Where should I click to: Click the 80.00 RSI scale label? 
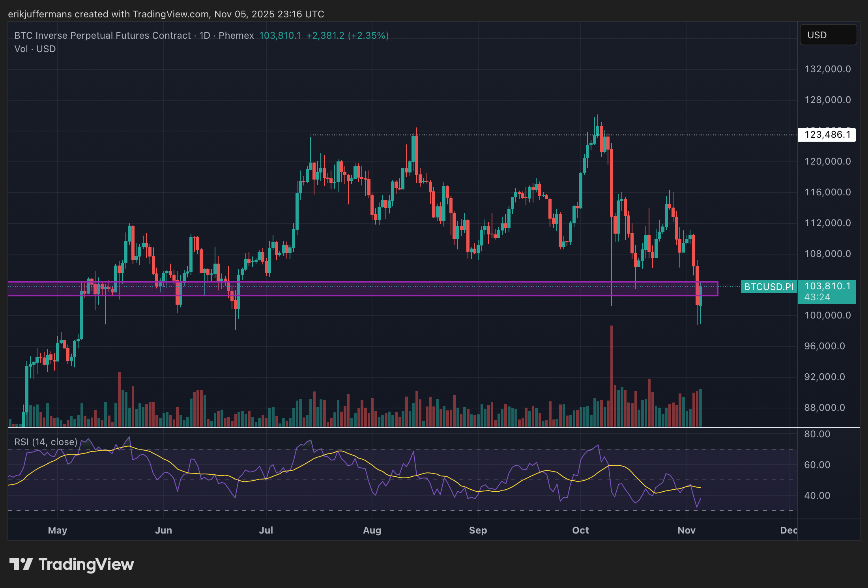[x=817, y=434]
